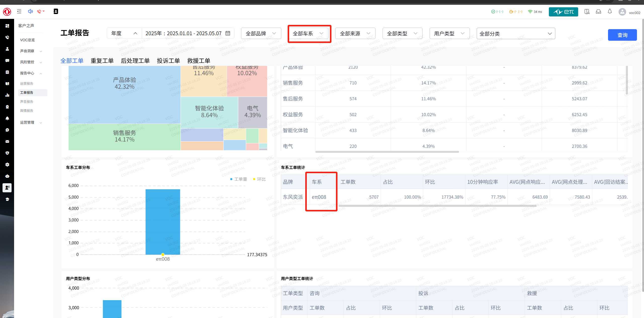
Task: Open the user profile module in sidebar
Action: (7, 49)
